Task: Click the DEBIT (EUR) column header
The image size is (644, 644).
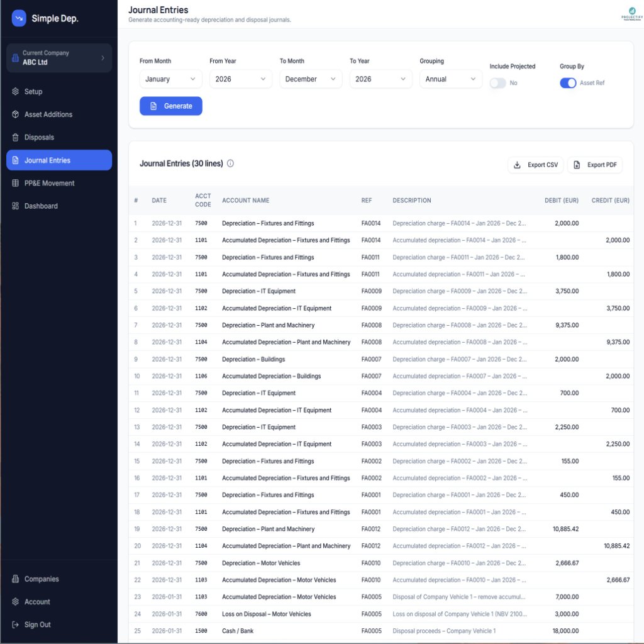Action: click(x=562, y=201)
